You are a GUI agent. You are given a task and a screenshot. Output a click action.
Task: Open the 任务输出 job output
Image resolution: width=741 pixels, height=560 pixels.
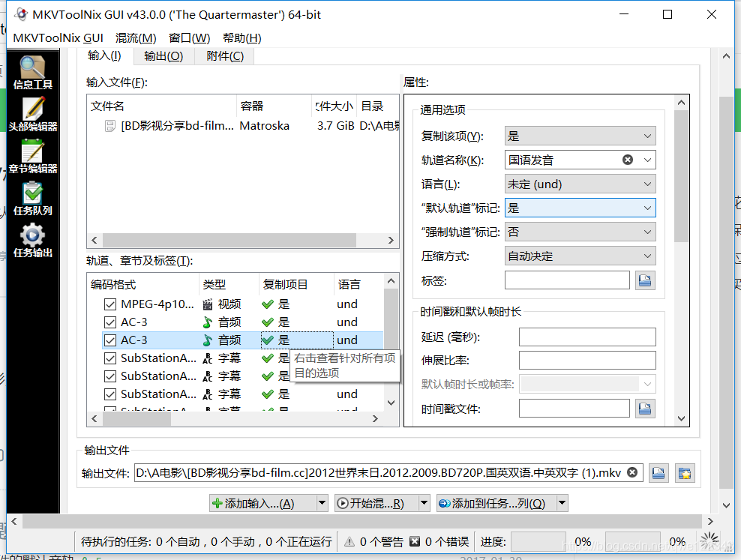(32, 241)
